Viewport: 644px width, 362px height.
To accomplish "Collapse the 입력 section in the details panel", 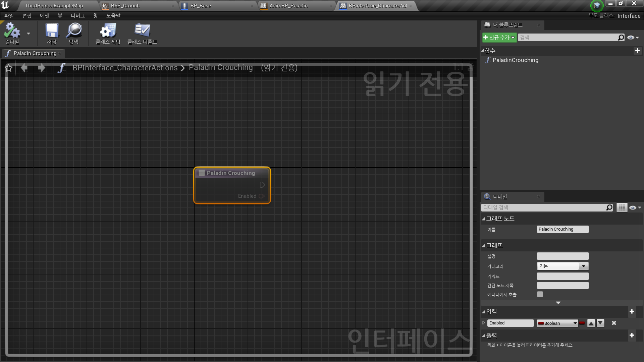I will coord(483,311).
